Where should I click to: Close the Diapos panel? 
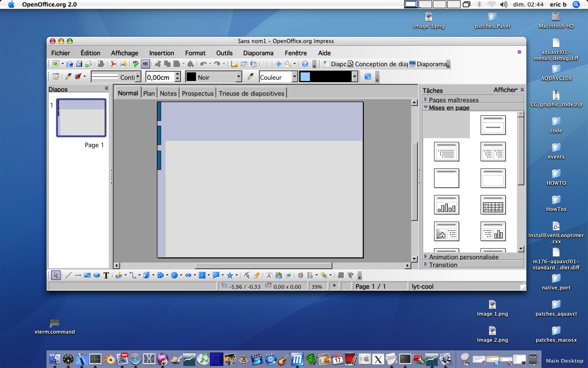(x=107, y=88)
